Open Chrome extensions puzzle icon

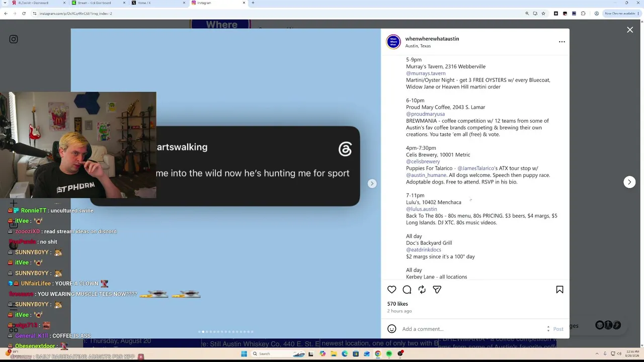[x=583, y=14]
